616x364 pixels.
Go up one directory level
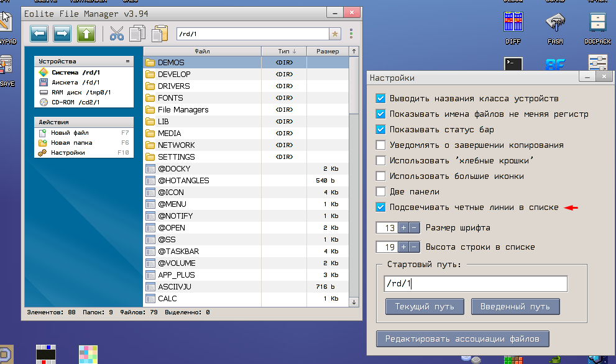point(86,34)
